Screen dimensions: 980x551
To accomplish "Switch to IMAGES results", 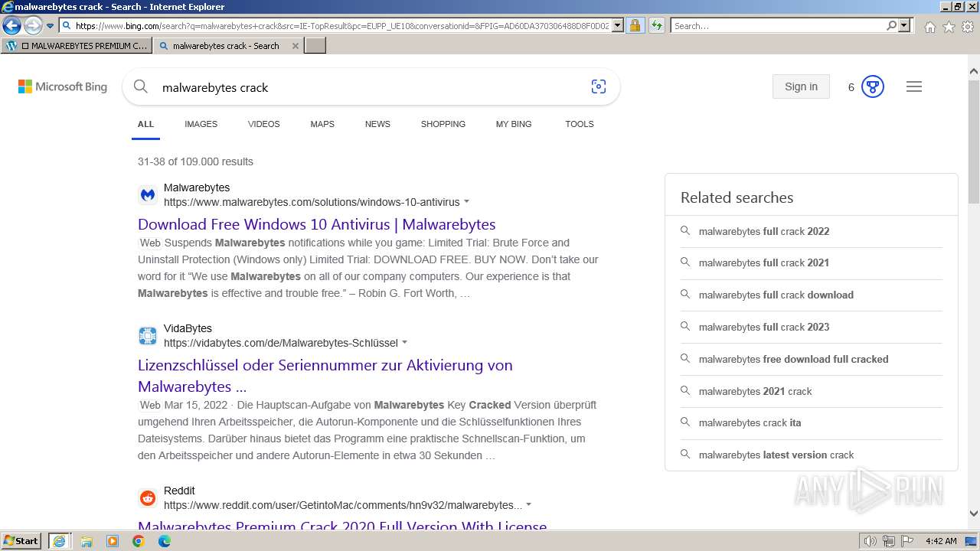I will click(201, 124).
